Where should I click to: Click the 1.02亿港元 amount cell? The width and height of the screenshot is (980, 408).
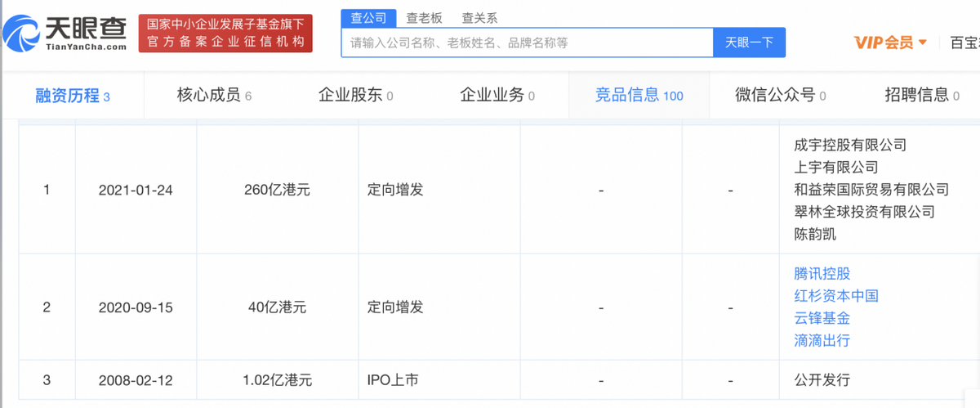pos(277,380)
